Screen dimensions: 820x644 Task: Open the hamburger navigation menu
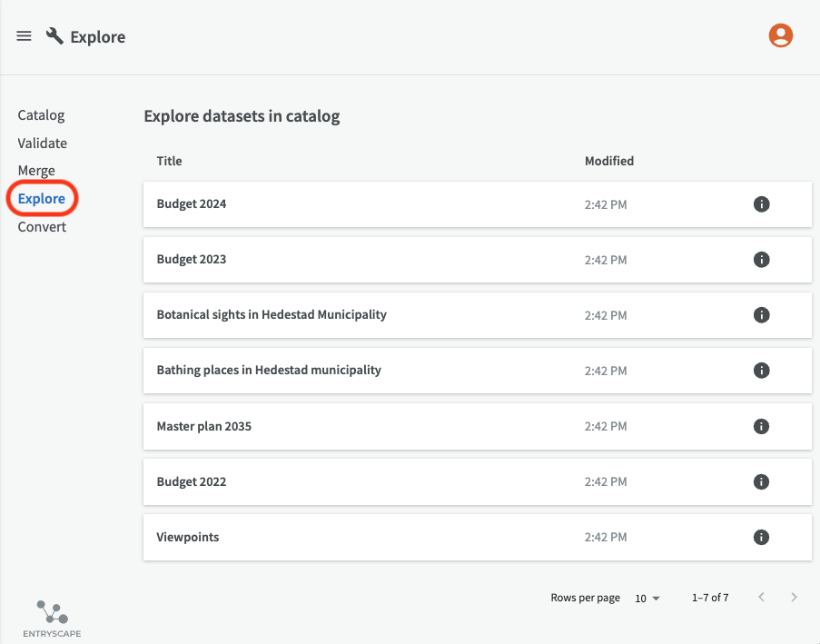[x=24, y=36]
